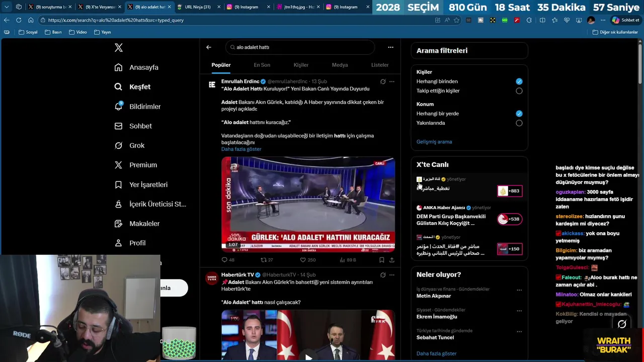Play the Gürlek 'Alo Adalet' video thumbnail

pyautogui.click(x=308, y=204)
